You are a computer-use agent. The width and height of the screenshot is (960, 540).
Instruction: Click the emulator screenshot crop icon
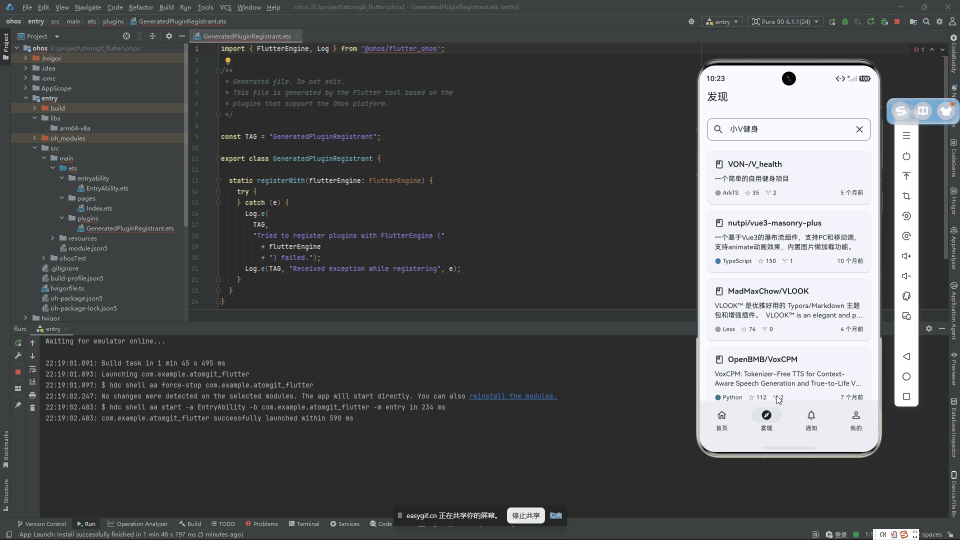coord(906,196)
